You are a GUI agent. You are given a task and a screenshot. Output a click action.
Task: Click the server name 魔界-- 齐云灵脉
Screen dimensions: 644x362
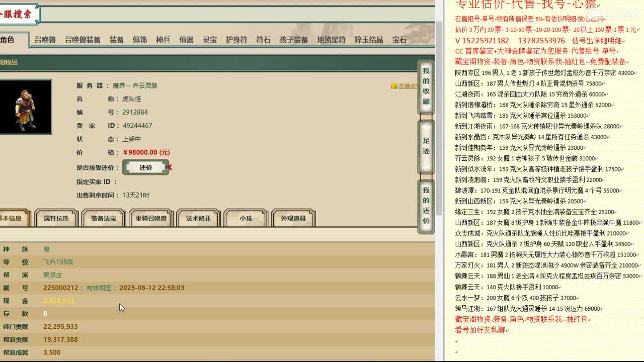[x=135, y=85]
